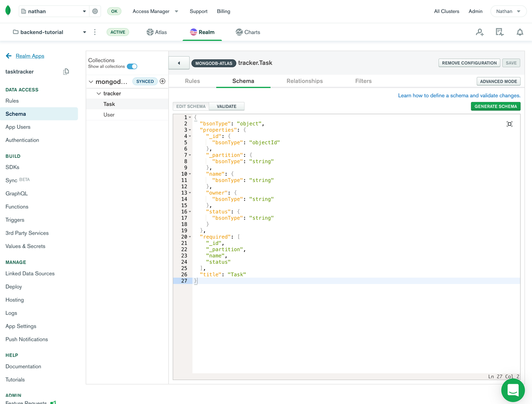The width and height of the screenshot is (532, 404).
Task: Click the project options three-dot icon
Action: tap(95, 32)
